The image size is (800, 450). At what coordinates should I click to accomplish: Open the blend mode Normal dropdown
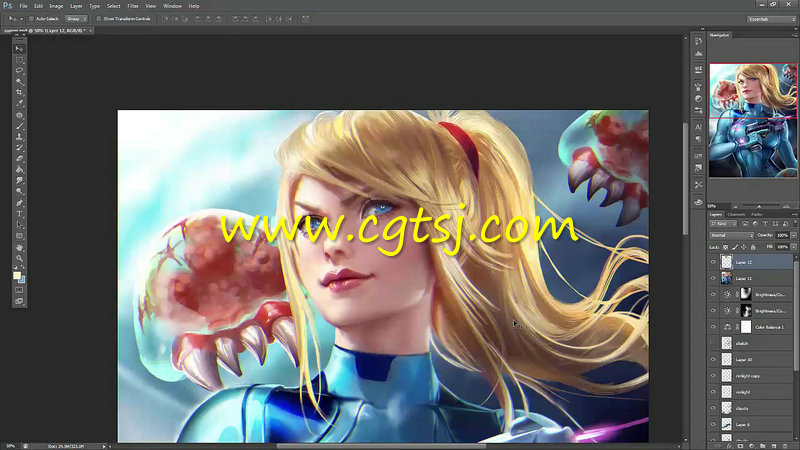[731, 235]
